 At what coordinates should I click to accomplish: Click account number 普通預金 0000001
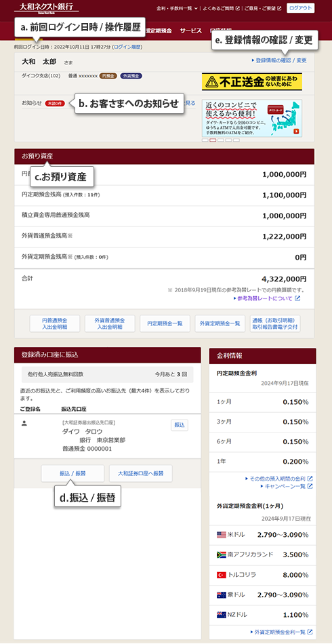[x=87, y=449]
